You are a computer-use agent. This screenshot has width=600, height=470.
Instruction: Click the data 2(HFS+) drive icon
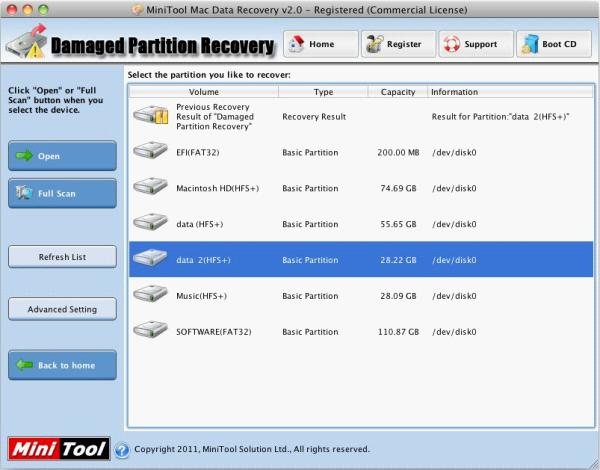(x=150, y=258)
